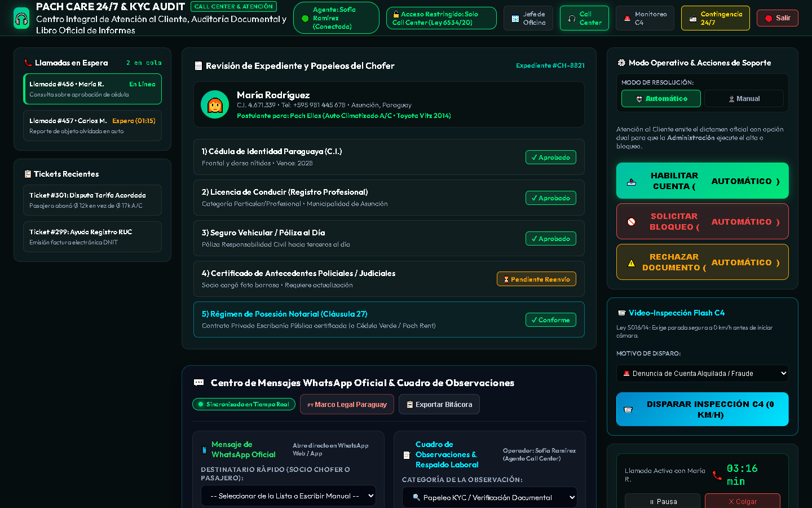This screenshot has width=812, height=508.
Task: Click María Rodríguez's avatar icon
Action: pyautogui.click(x=215, y=104)
